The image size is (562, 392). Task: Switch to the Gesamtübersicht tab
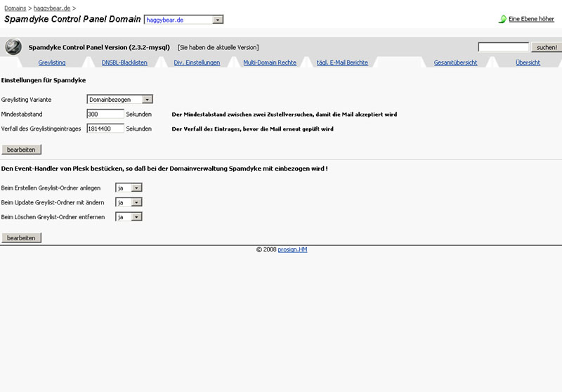[455, 63]
